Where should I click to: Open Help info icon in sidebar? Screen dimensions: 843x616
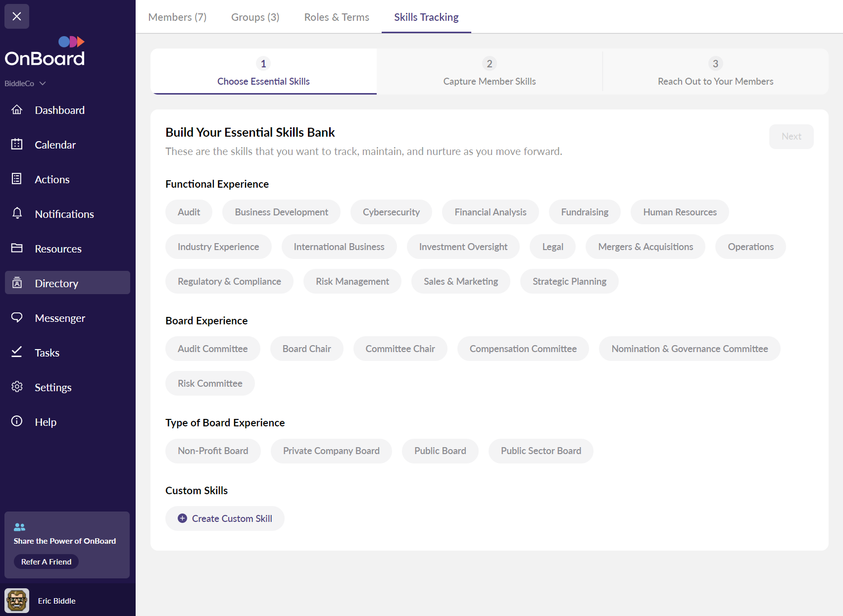17,421
